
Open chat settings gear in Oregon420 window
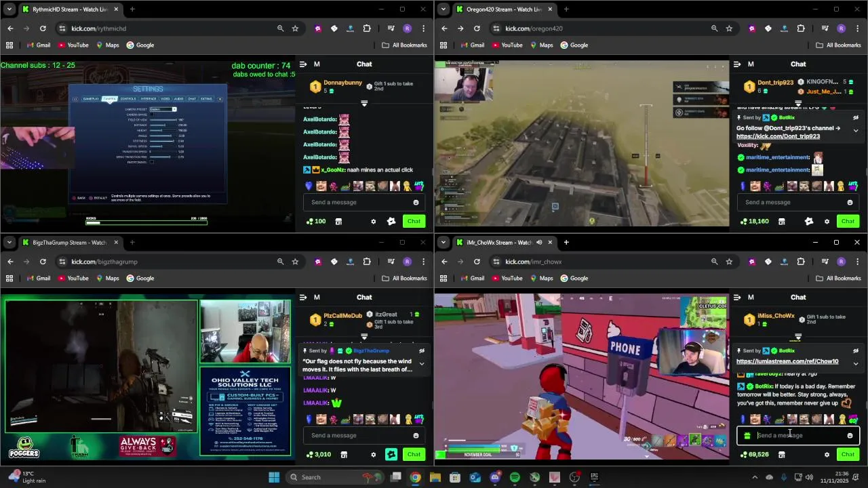coord(827,221)
